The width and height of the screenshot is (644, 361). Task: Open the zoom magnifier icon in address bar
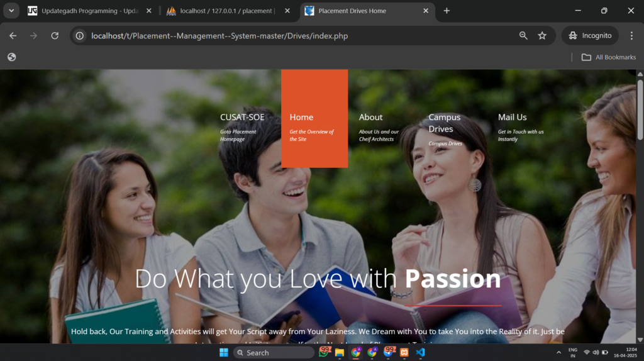pos(523,36)
